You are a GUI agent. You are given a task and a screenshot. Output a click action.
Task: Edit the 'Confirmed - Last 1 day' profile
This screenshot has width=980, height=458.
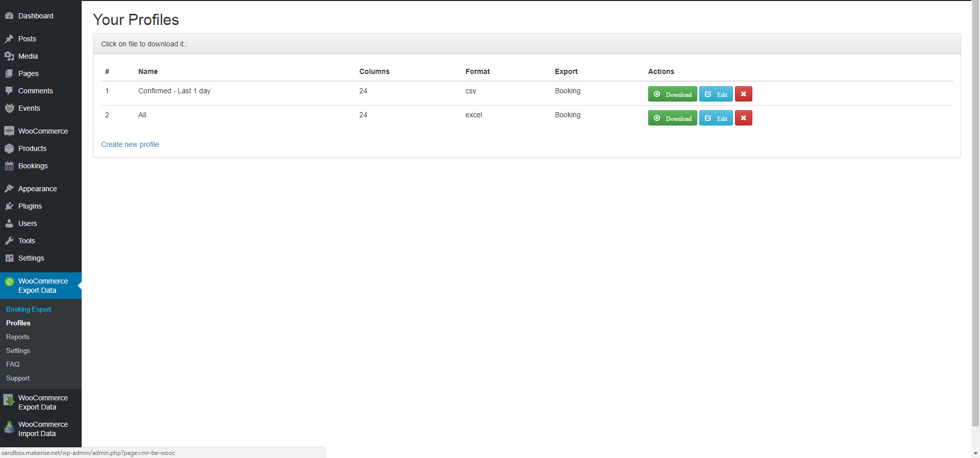tap(716, 94)
